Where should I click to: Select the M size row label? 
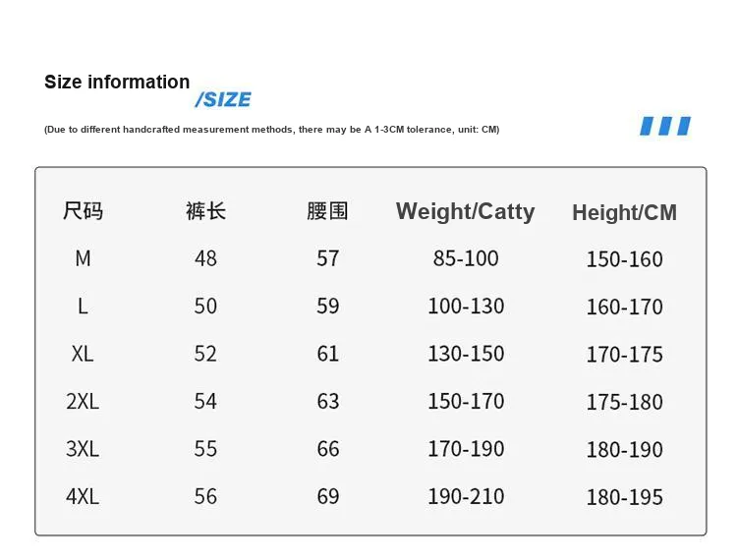click(x=83, y=258)
